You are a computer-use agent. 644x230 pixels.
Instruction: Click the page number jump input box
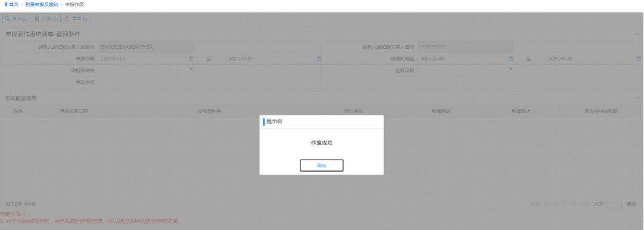[614, 204]
